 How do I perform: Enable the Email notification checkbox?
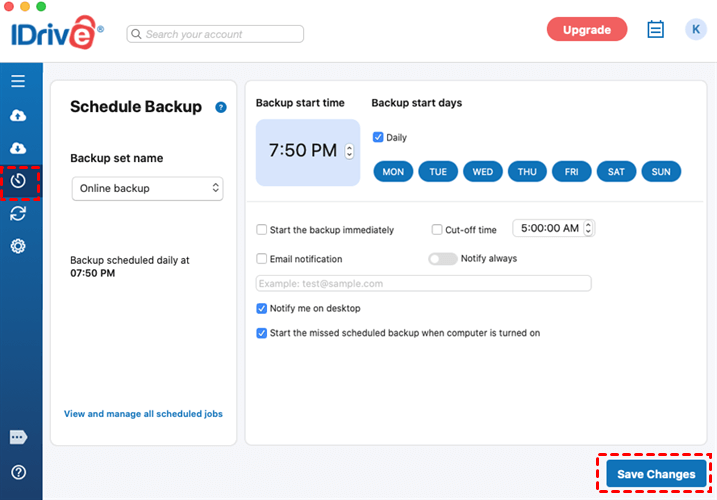click(x=262, y=259)
